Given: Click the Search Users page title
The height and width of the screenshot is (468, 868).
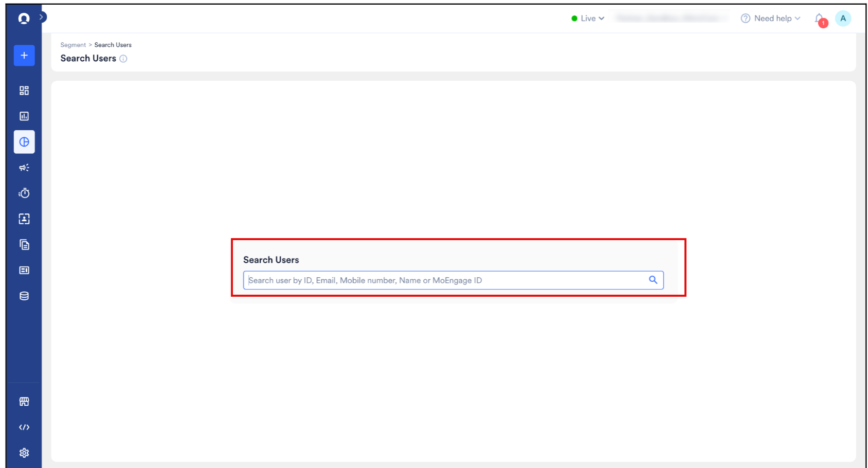Looking at the screenshot, I should click(x=88, y=59).
